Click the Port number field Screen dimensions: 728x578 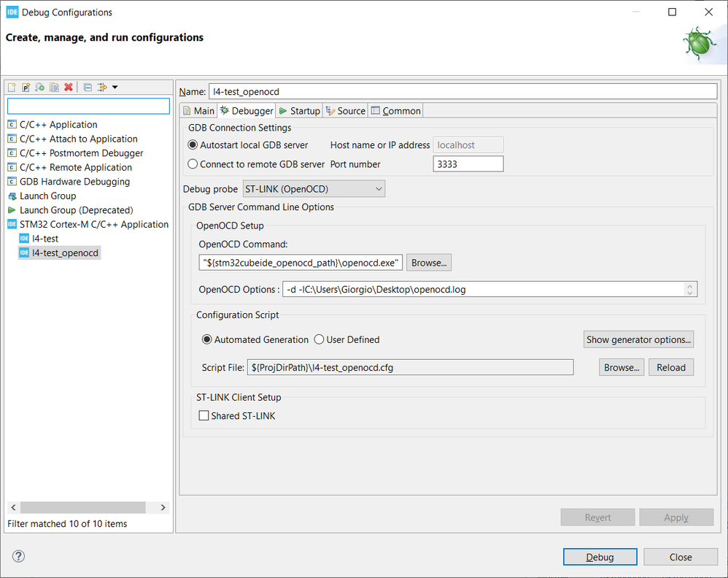click(x=468, y=164)
